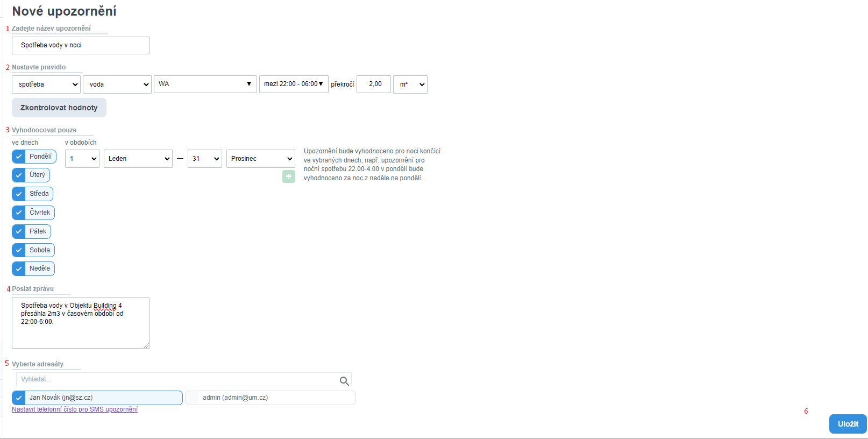Open the Prosinec end month dropdown
The height and width of the screenshot is (439, 868).
pos(261,159)
